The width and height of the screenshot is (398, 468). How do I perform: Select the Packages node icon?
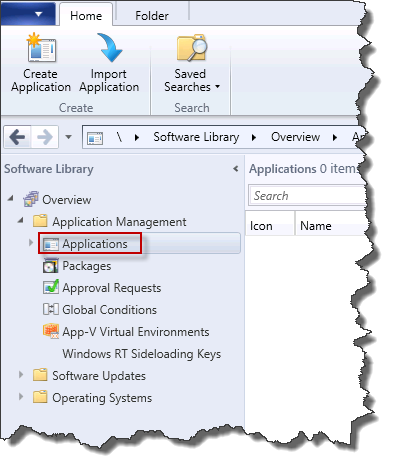tap(51, 266)
